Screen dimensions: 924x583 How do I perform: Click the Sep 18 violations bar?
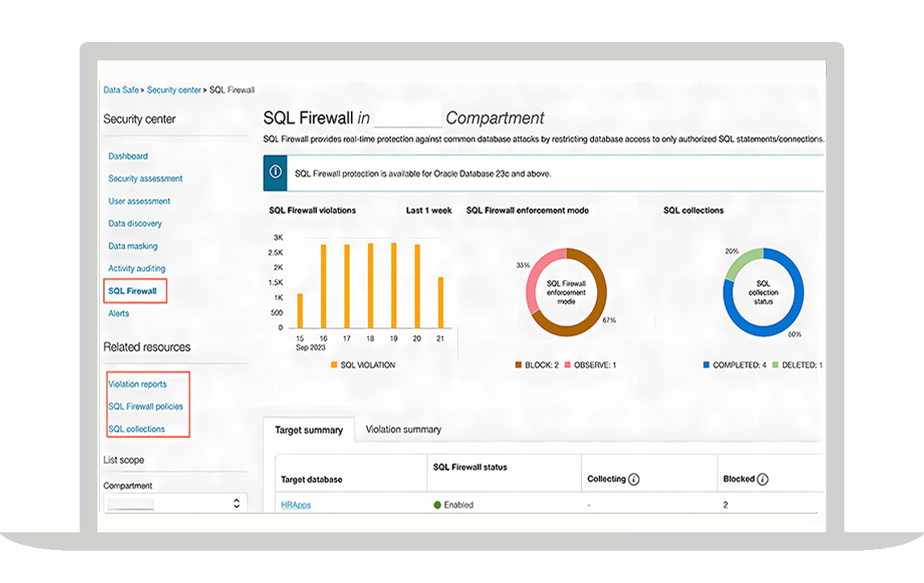click(370, 285)
